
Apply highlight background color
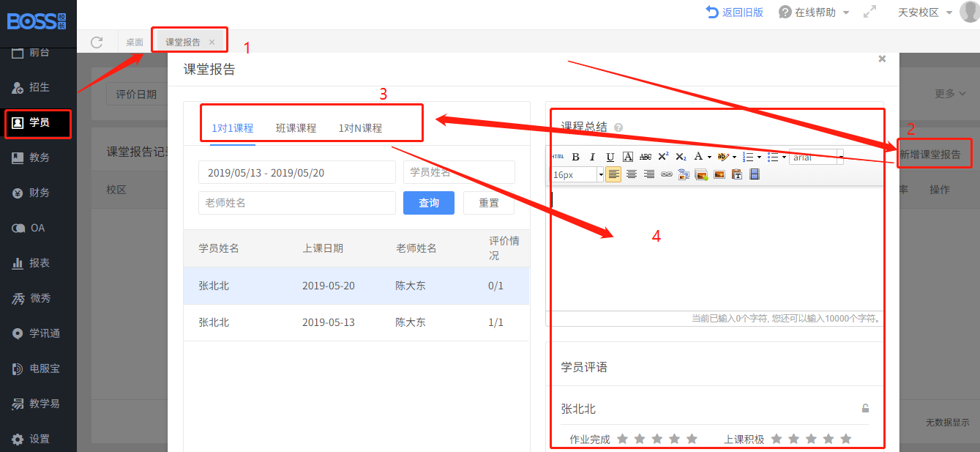[723, 157]
